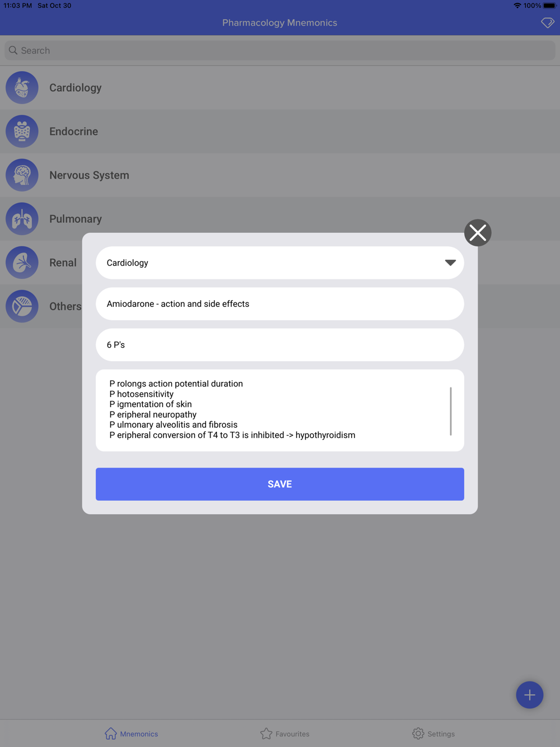Select the Pulmonary lungs icon

[22, 219]
